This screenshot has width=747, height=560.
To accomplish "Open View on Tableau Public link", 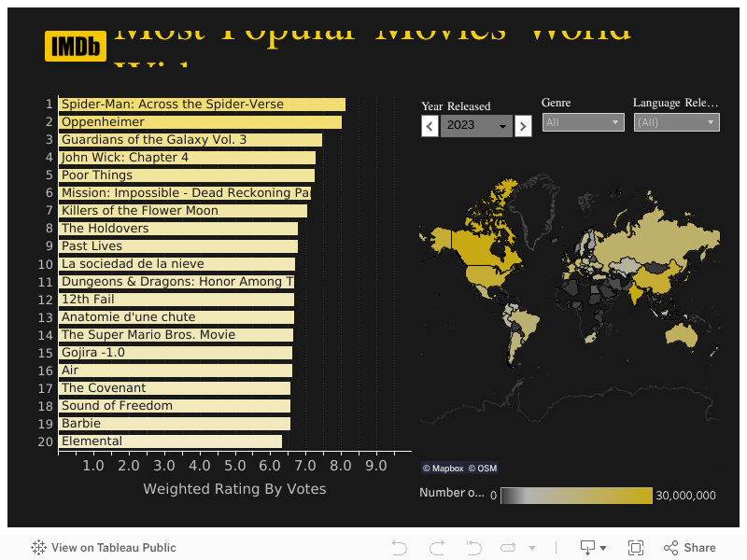I will [x=104, y=548].
